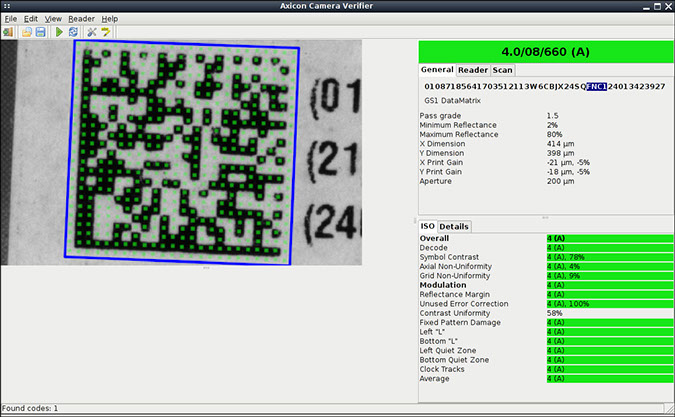Click the Aperture value 200 µm
Screen dimensions: 675x417
click(560, 181)
